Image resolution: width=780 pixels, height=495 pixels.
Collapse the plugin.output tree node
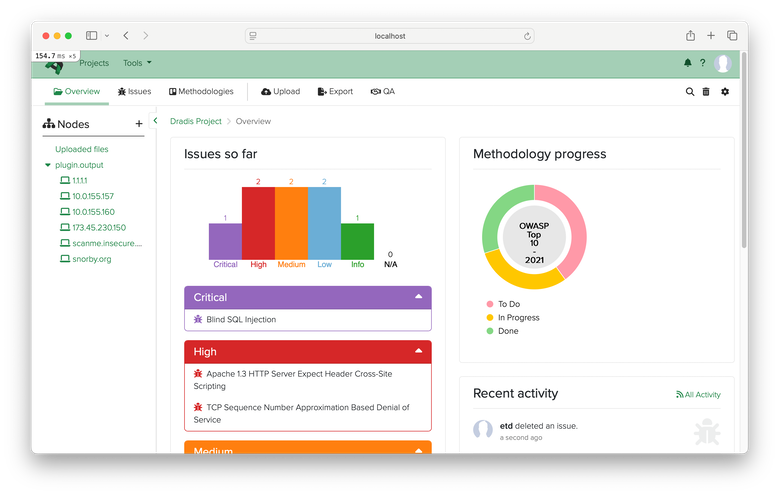tap(48, 165)
